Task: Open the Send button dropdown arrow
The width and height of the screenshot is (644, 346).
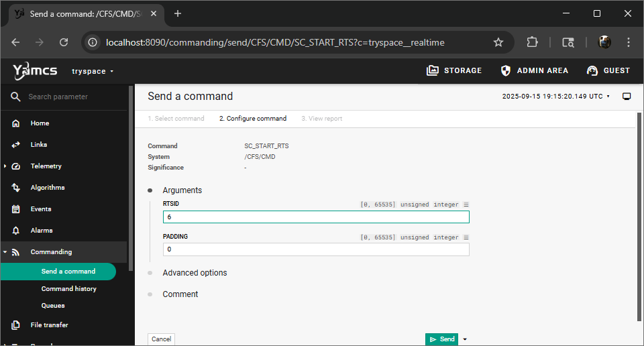Action: (464, 339)
